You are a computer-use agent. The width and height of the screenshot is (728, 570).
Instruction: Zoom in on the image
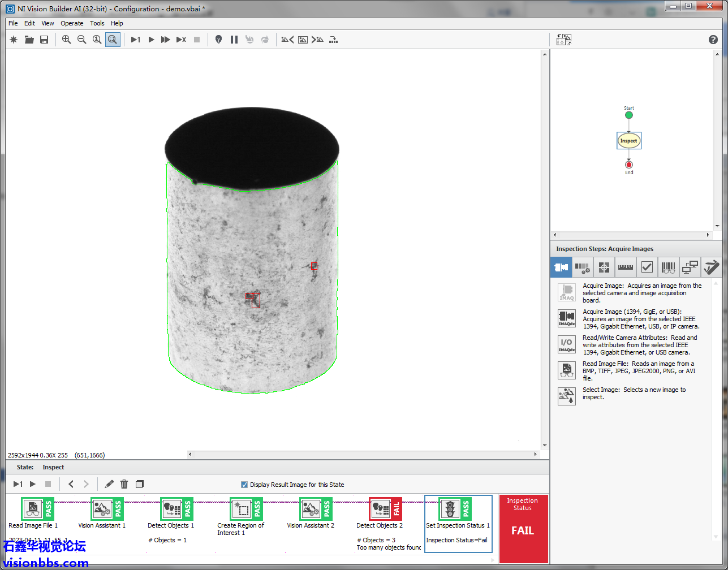pyautogui.click(x=67, y=40)
